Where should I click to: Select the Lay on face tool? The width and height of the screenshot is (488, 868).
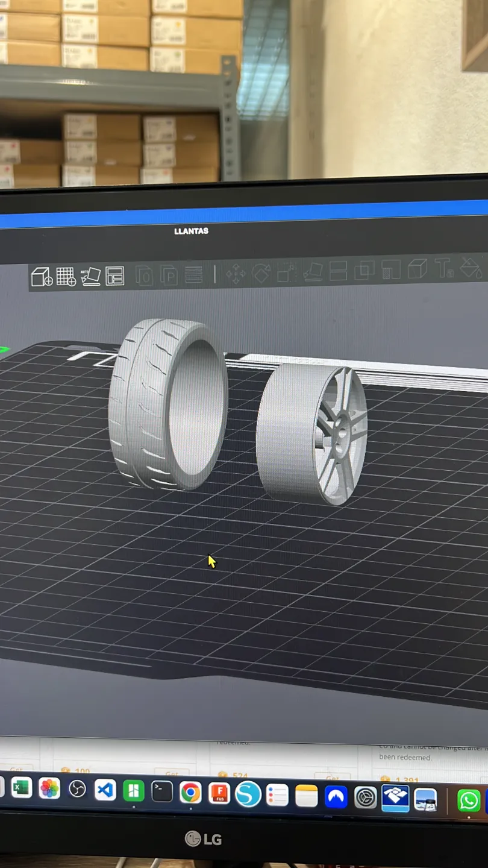[x=313, y=272]
